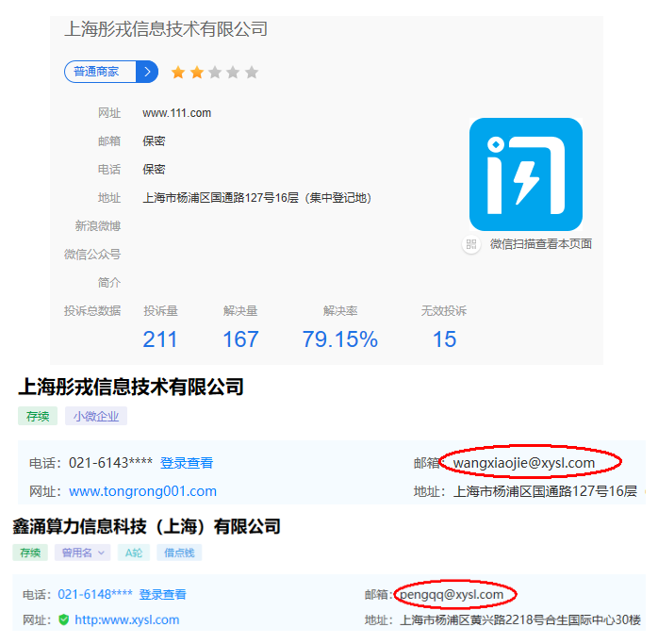Click the green shield verification icon
658x644 pixels.
click(x=64, y=619)
